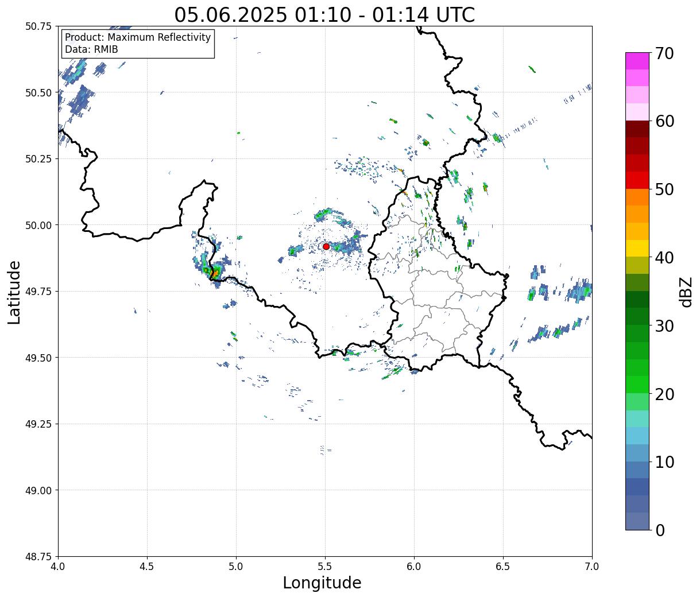Click the latitude tick label '49.25'
Viewport: 700px width, 597px height.
[x=38, y=424]
